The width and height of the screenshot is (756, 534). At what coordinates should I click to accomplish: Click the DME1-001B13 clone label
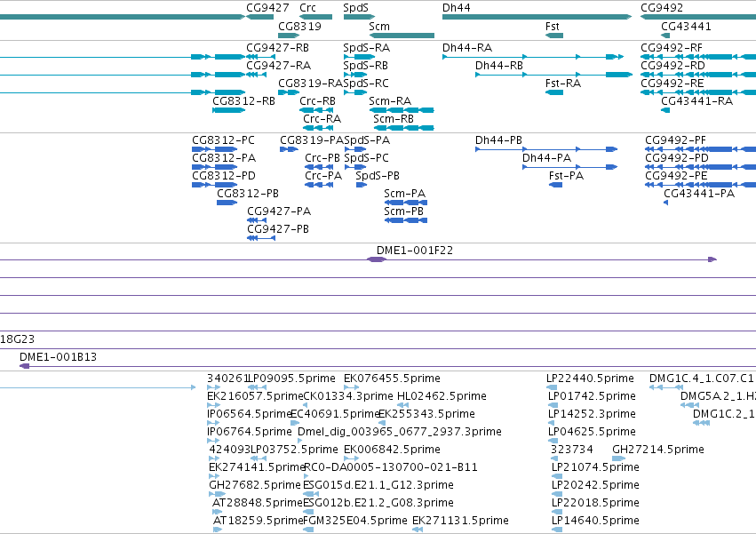(58, 357)
